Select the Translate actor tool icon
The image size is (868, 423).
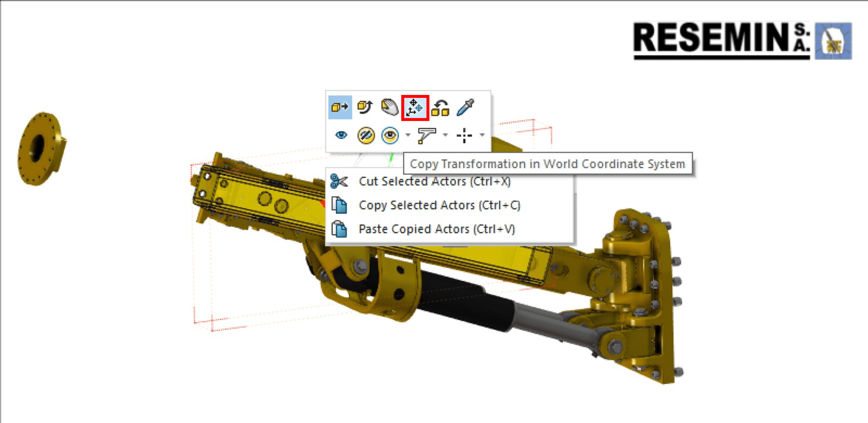(x=340, y=107)
